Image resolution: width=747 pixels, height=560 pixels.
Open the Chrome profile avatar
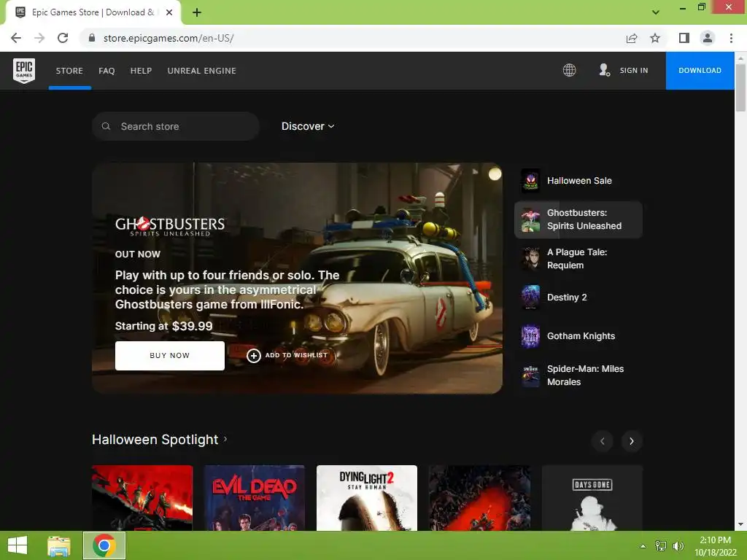[x=708, y=38]
